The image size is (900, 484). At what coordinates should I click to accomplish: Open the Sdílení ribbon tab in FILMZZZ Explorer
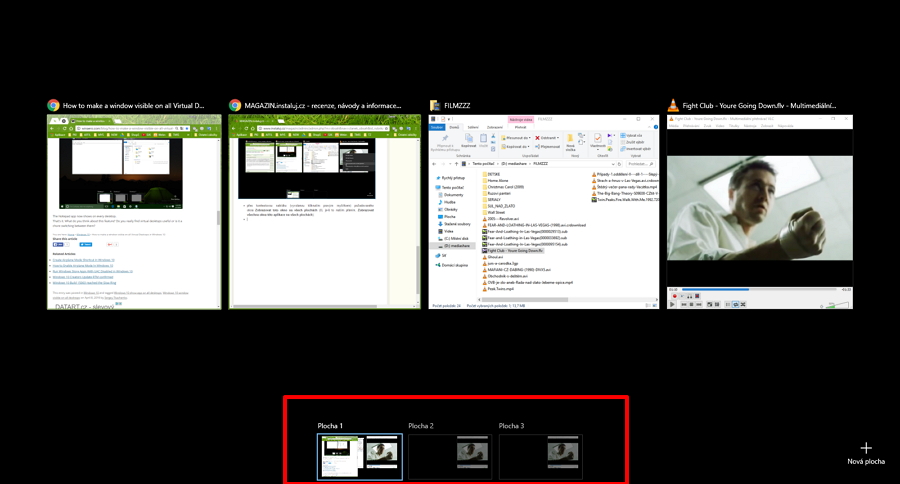(x=473, y=127)
